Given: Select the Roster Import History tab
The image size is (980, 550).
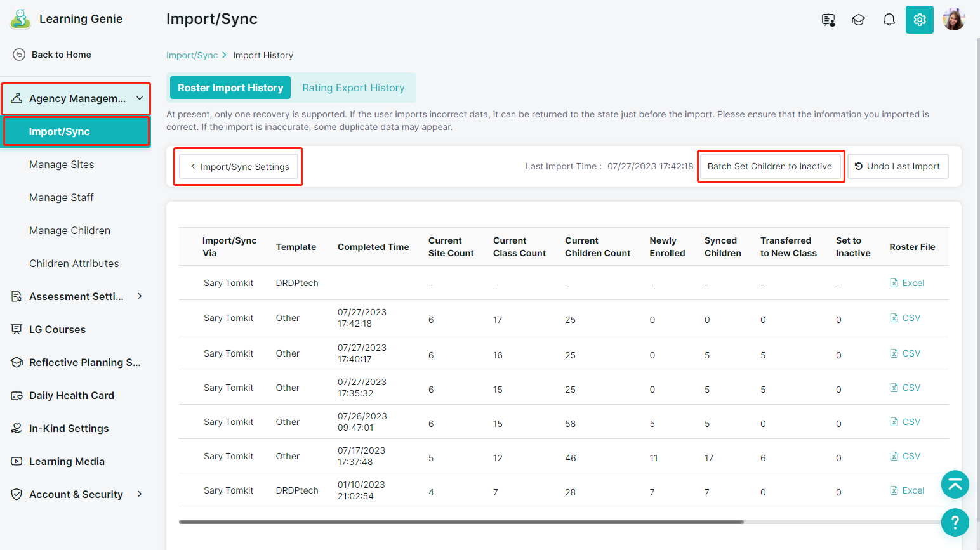Looking at the screenshot, I should pyautogui.click(x=230, y=88).
